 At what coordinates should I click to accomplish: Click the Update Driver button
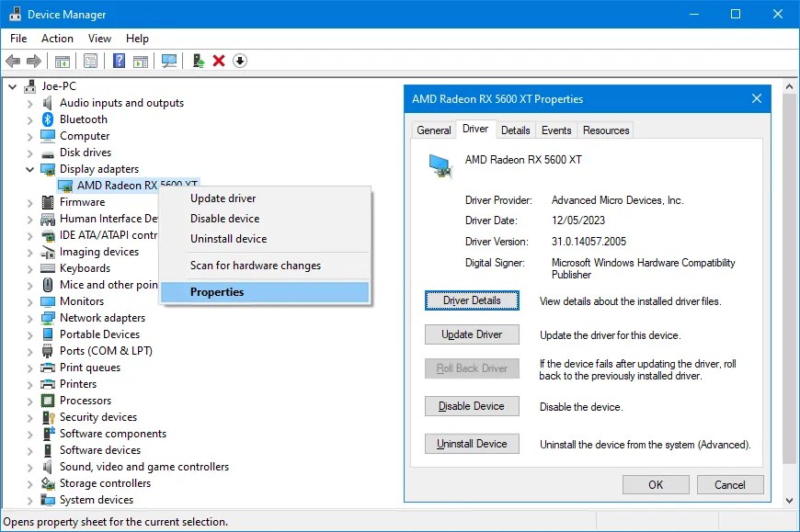472,334
